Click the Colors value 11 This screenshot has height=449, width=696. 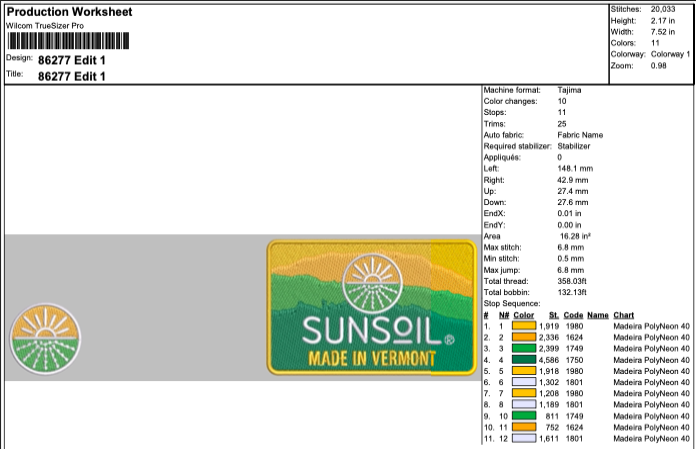coord(655,43)
